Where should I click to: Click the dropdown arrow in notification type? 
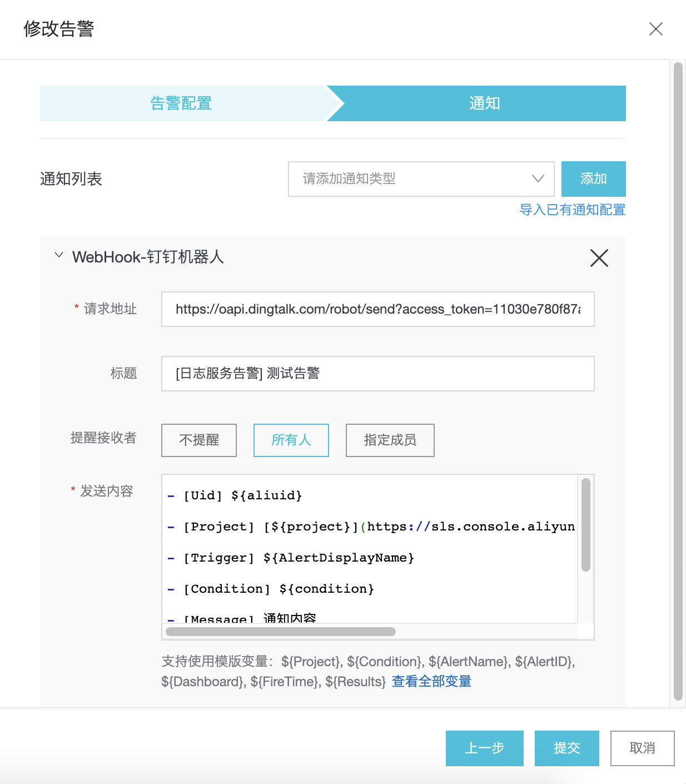[537, 179]
